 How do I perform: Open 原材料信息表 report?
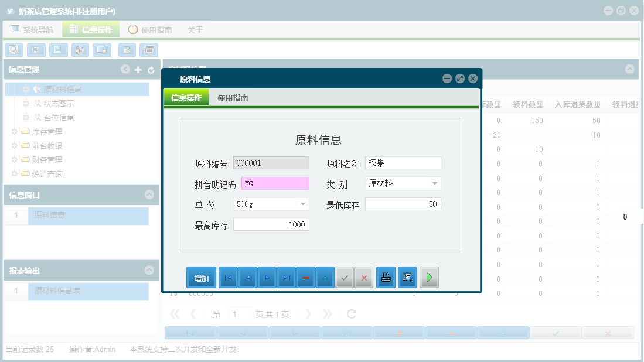click(88, 291)
